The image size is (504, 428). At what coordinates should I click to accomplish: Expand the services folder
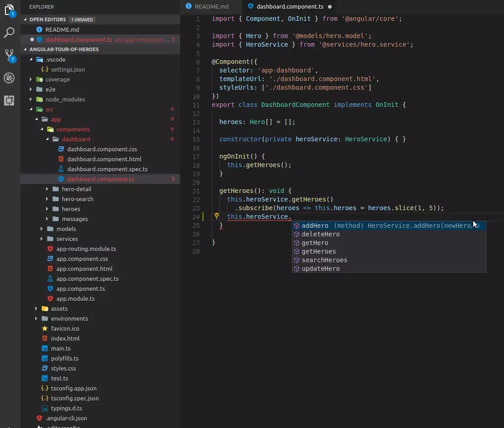coord(42,239)
